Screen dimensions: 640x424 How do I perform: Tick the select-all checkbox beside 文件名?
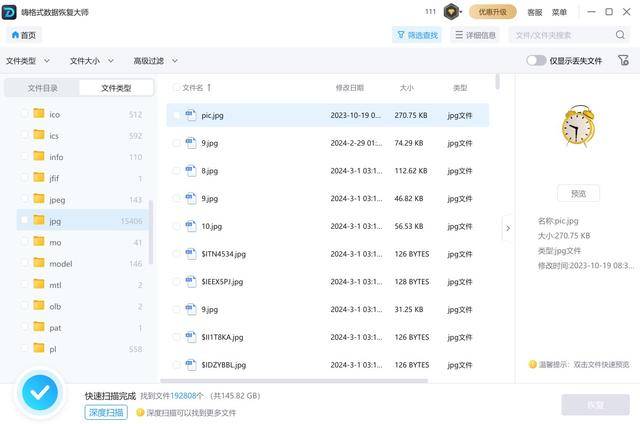(x=176, y=87)
